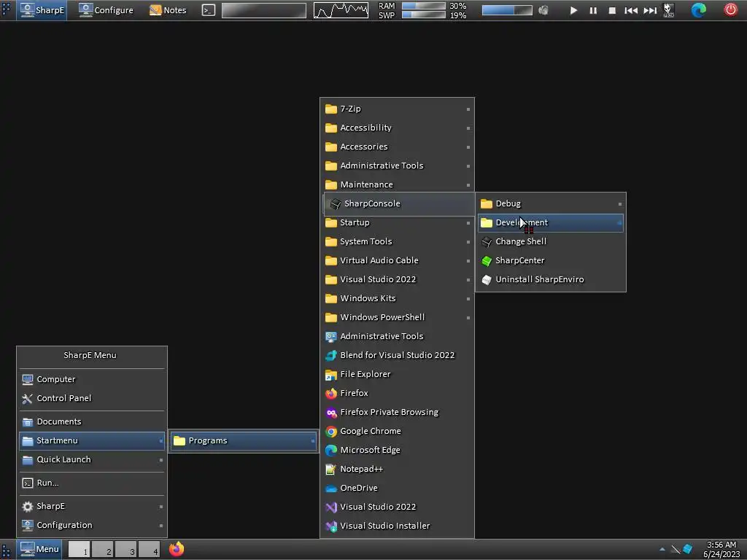Open the Windows Kits folder

(x=398, y=298)
